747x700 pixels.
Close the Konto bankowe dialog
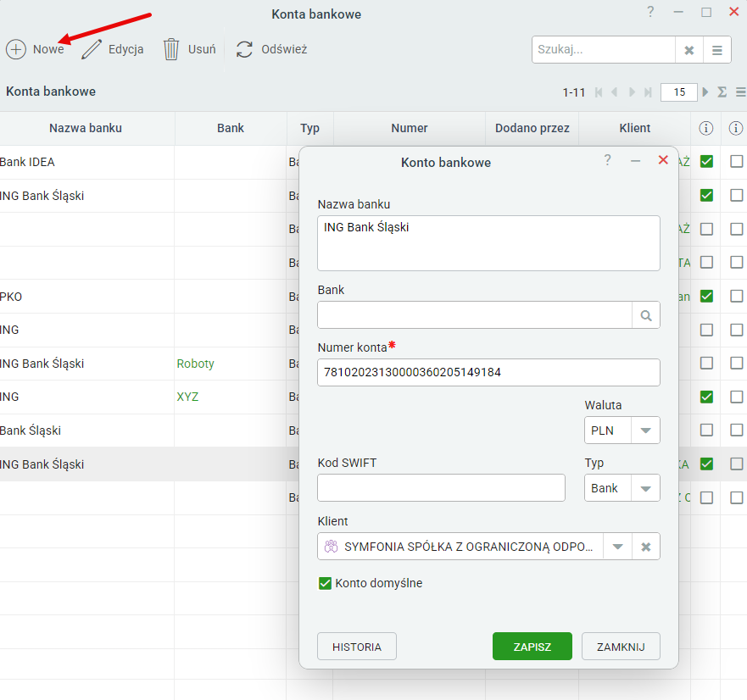(x=663, y=160)
